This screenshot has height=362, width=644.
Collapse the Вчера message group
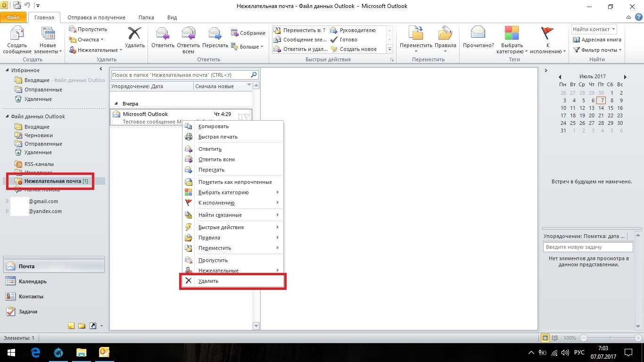coord(116,104)
